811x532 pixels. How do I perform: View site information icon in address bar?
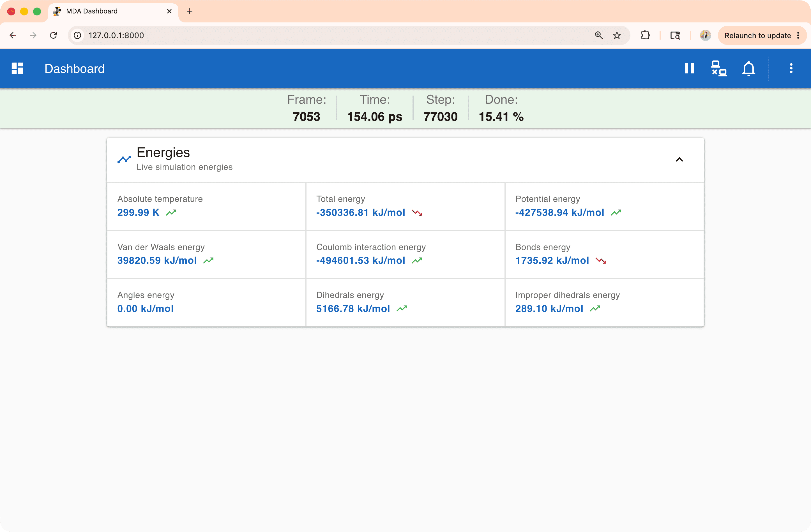click(x=78, y=35)
